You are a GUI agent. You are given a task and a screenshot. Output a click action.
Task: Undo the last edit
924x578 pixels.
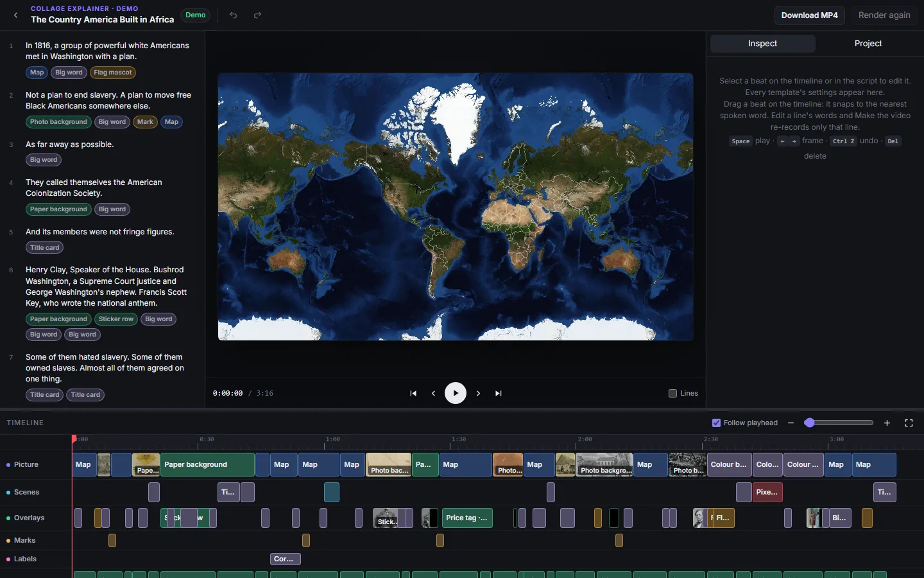(234, 15)
